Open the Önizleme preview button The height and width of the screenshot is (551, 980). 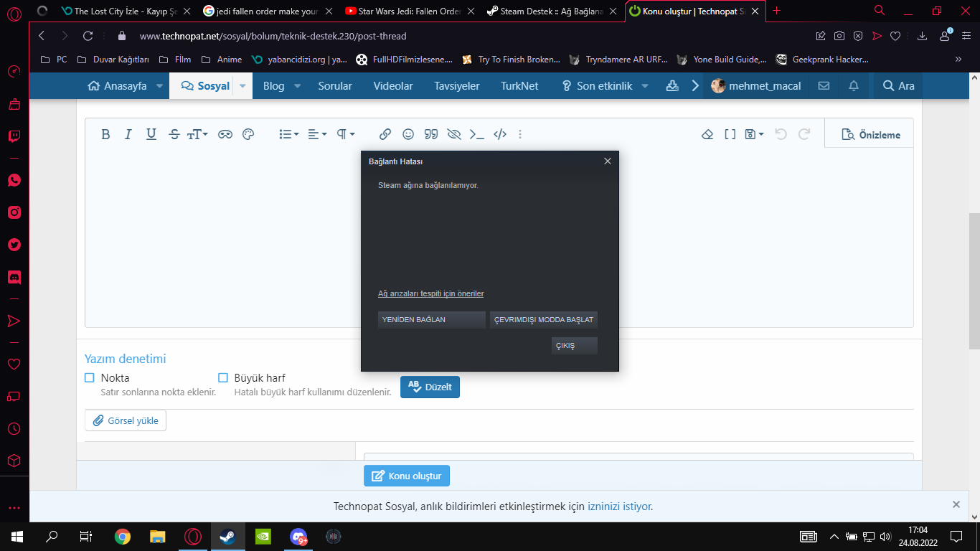click(870, 134)
